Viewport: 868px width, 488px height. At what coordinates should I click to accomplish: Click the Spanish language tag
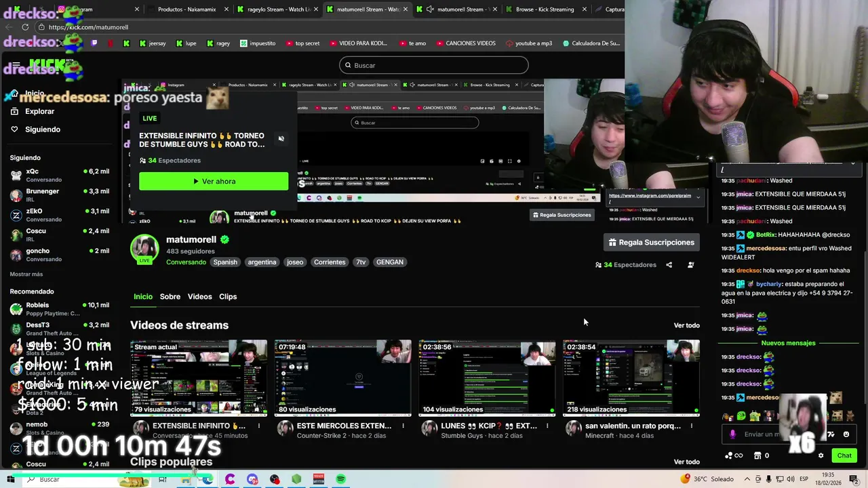coord(225,262)
